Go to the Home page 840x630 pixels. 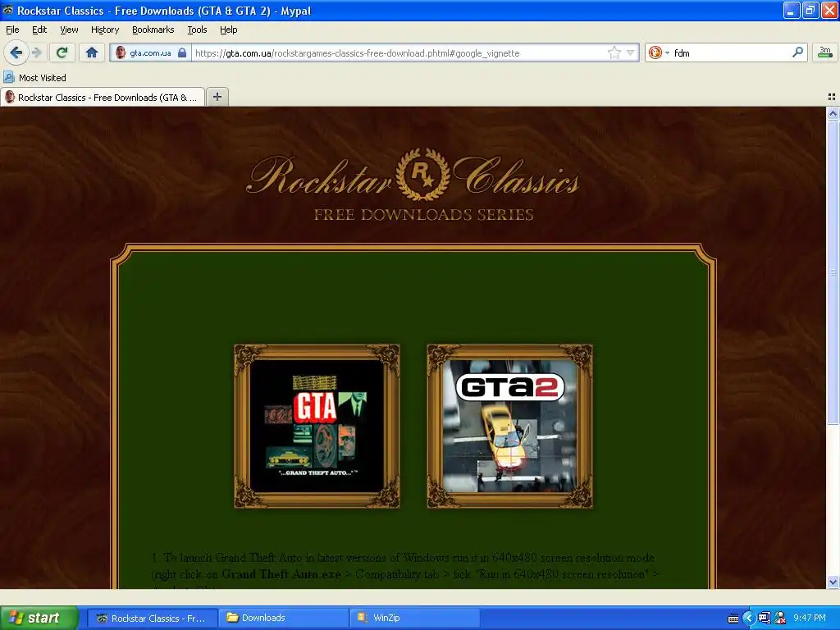click(x=92, y=52)
